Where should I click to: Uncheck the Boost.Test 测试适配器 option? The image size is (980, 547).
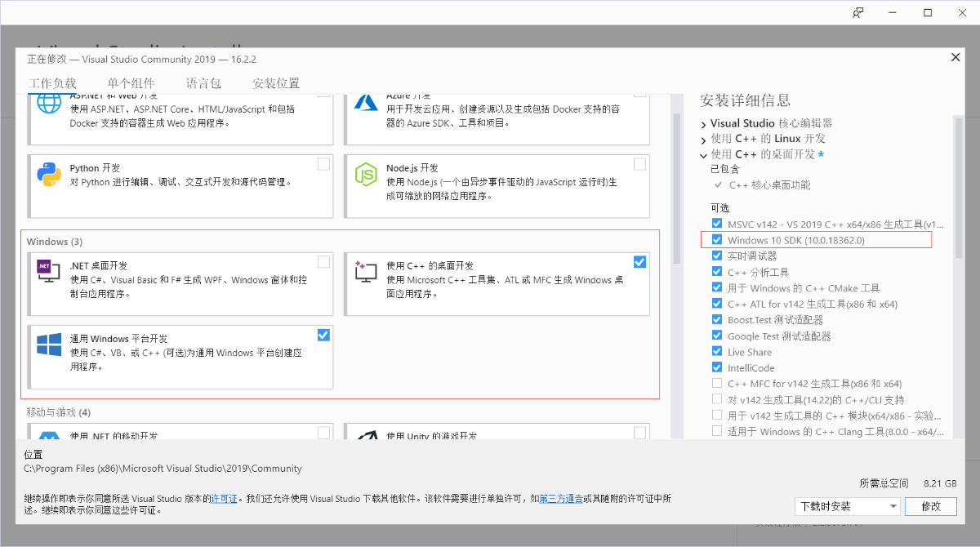coord(717,319)
